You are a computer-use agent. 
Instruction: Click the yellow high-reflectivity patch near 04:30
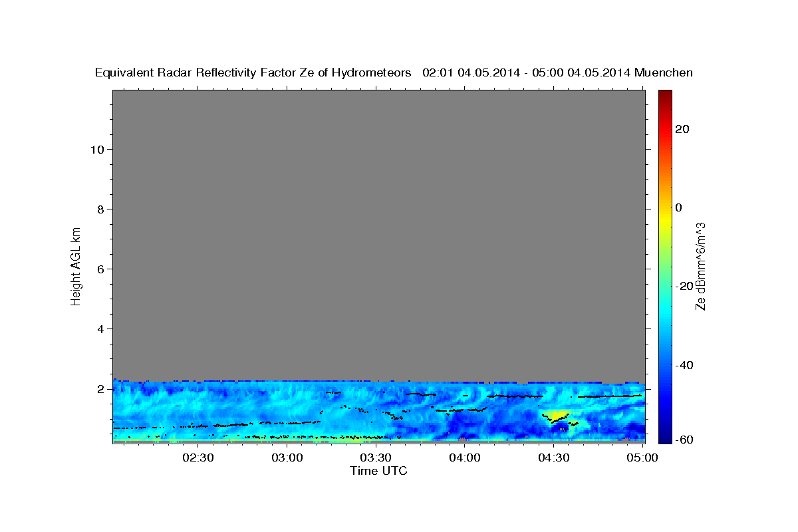click(557, 416)
